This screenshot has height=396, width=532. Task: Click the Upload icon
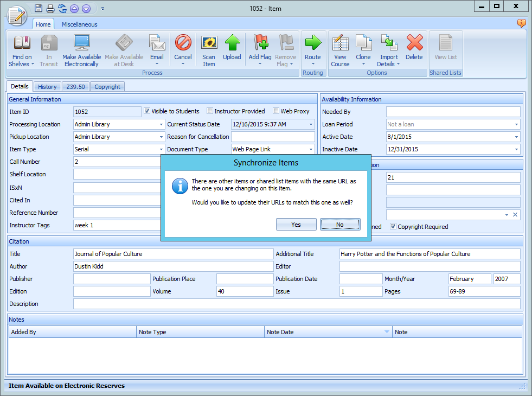(x=232, y=49)
